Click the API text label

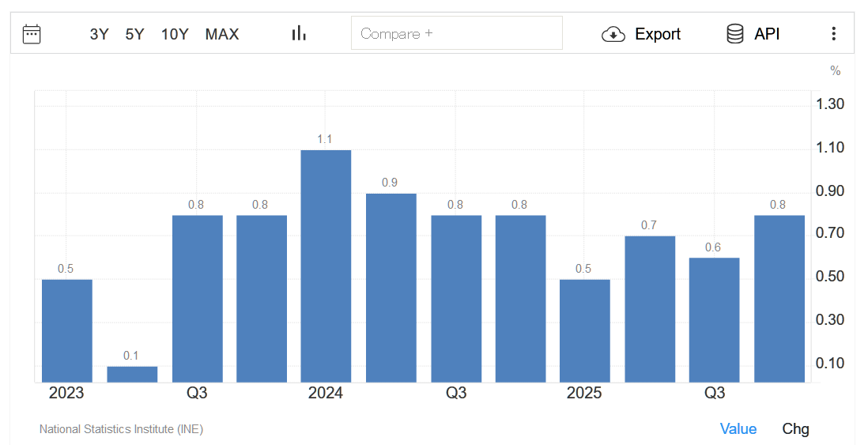pos(767,34)
